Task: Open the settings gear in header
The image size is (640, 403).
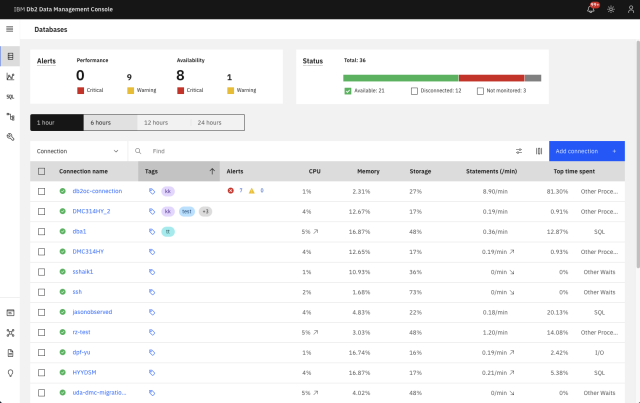Action: tap(611, 9)
